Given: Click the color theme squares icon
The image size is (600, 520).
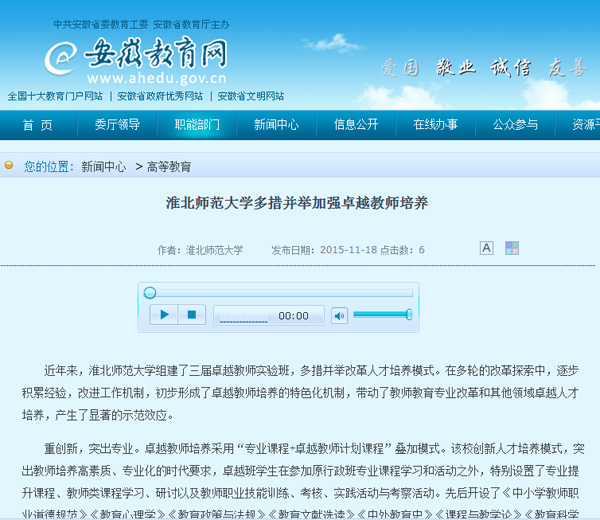Looking at the screenshot, I should click(512, 248).
